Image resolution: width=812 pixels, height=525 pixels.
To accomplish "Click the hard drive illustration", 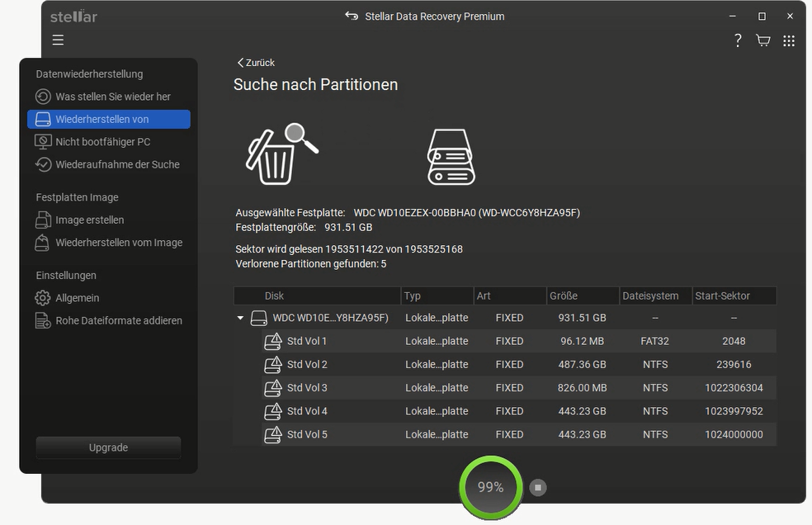I will point(451,157).
